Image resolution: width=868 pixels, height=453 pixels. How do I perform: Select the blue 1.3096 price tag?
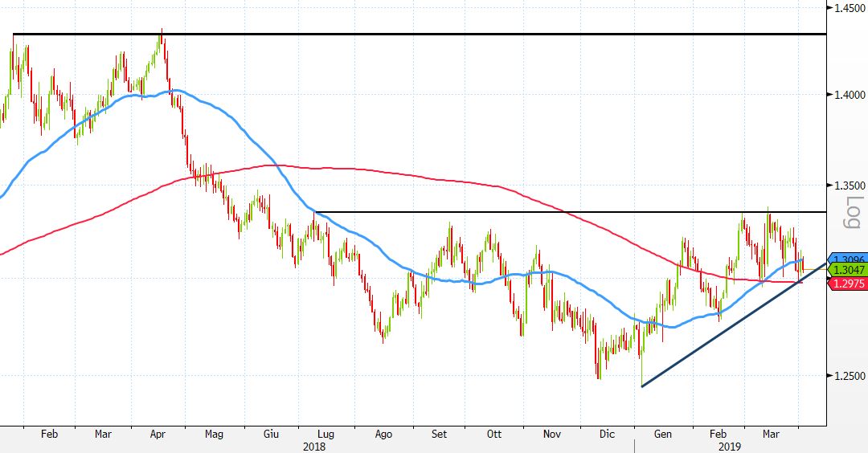pos(847,259)
